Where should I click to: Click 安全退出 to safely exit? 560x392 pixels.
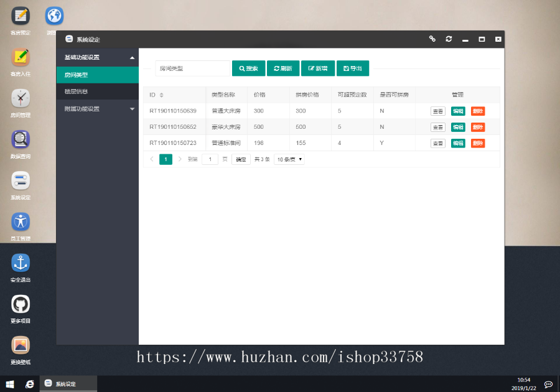tap(20, 263)
